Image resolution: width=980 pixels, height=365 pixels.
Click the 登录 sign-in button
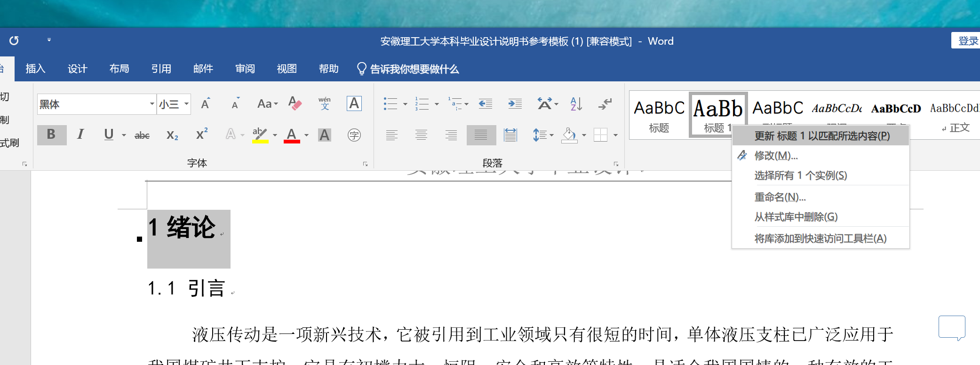tap(967, 41)
